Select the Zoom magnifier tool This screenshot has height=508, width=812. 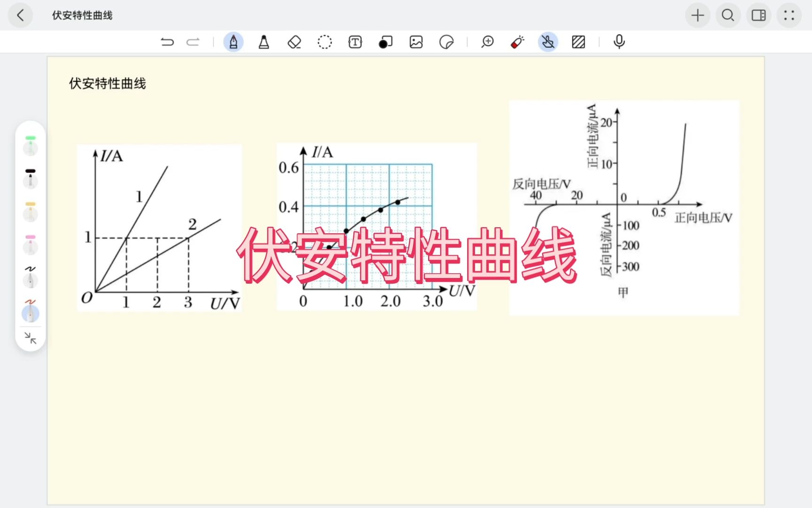(487, 42)
